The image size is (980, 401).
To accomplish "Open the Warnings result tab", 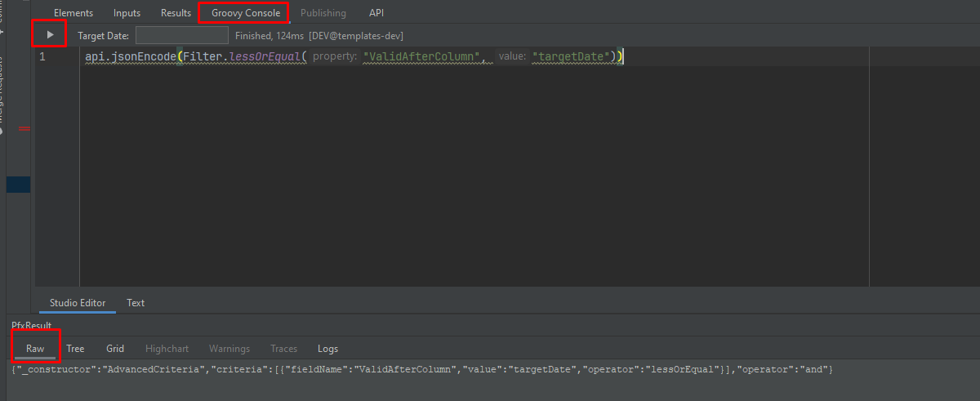I will coord(229,349).
